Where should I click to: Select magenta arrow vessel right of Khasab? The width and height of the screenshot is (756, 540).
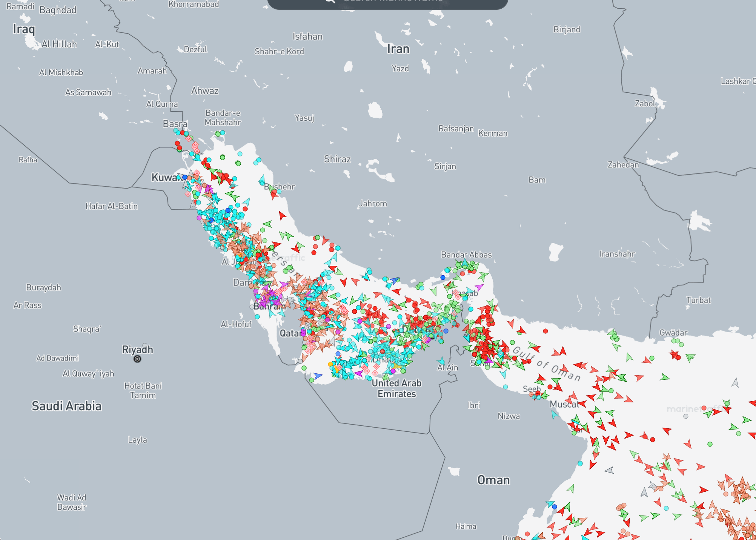pos(479,288)
